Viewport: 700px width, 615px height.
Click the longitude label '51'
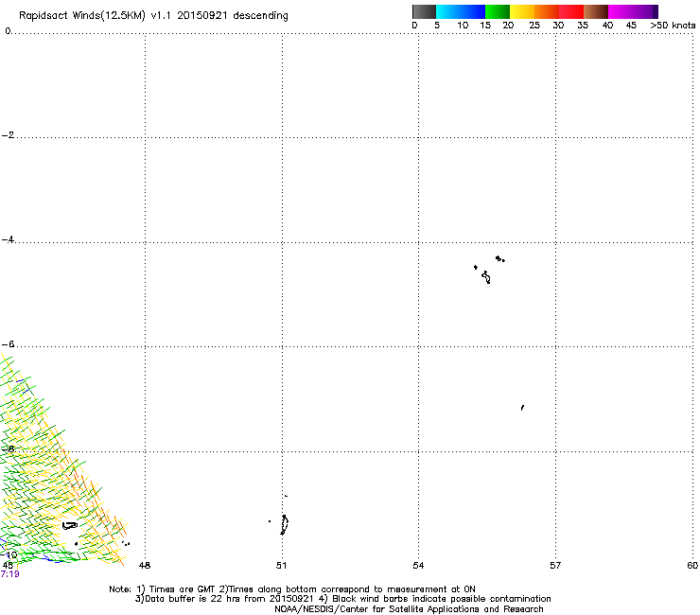281,566
